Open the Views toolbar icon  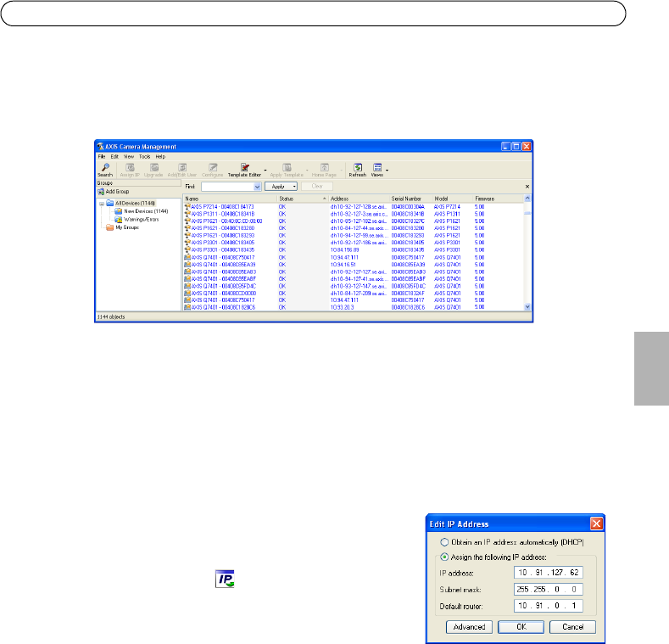(x=377, y=169)
